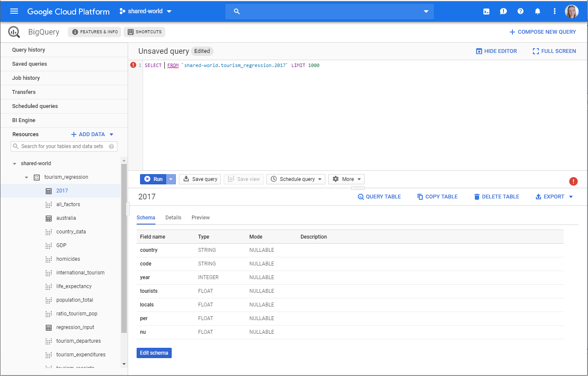The width and height of the screenshot is (588, 376).
Task: Click the view icon next to life_expectancy
Action: (49, 286)
